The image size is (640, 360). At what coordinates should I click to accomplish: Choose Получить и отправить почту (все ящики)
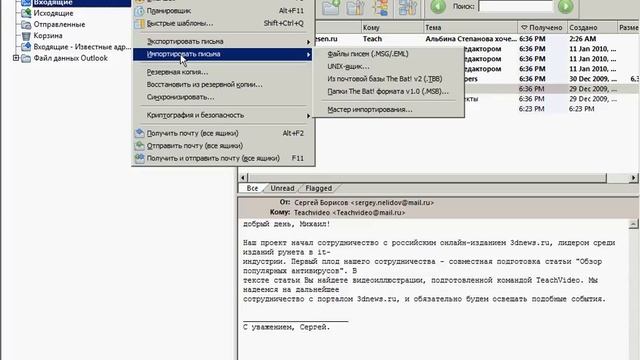coord(224,158)
